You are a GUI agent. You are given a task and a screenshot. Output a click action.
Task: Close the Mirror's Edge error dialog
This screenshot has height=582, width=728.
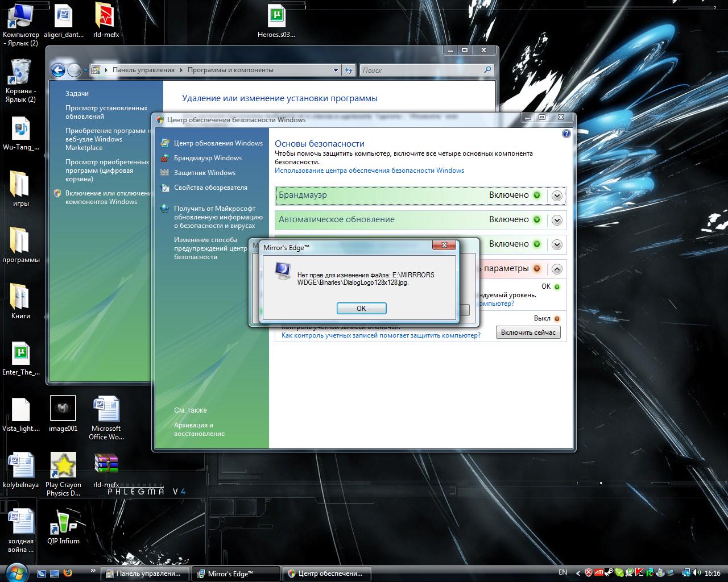(444, 246)
